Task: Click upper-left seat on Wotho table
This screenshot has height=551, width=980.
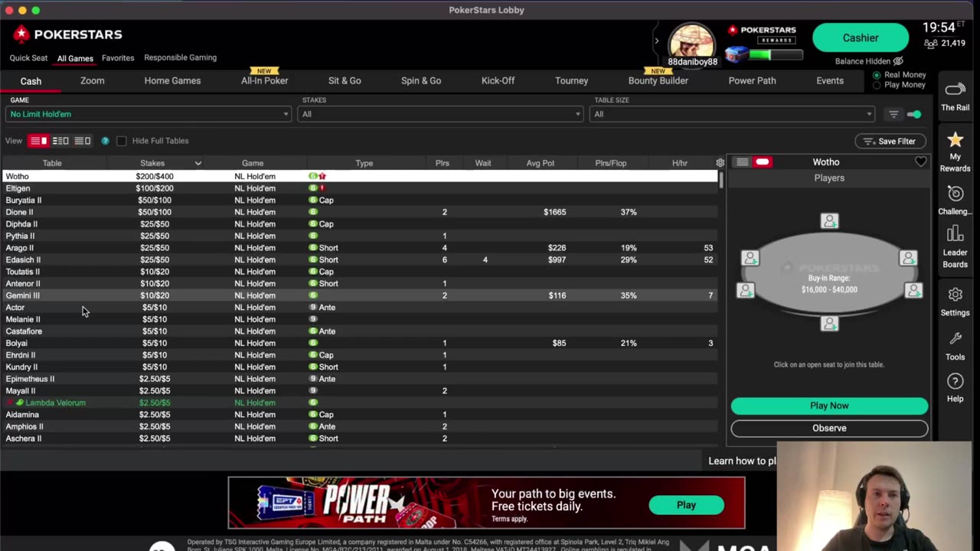Action: (750, 259)
